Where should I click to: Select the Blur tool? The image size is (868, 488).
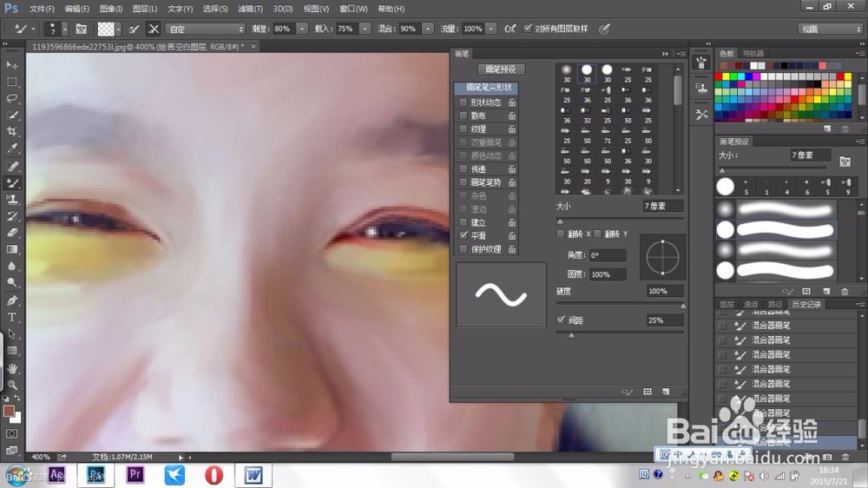(11, 266)
